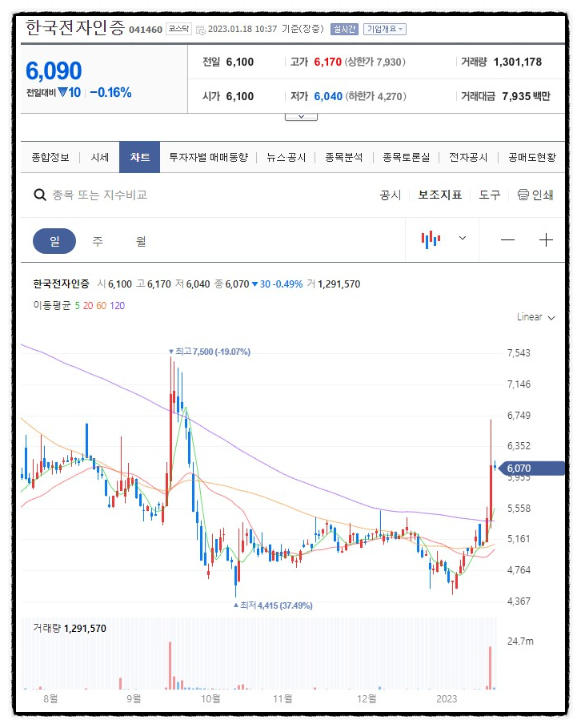Open the 차트 tab
The height and width of the screenshot is (728, 581).
pyautogui.click(x=140, y=158)
